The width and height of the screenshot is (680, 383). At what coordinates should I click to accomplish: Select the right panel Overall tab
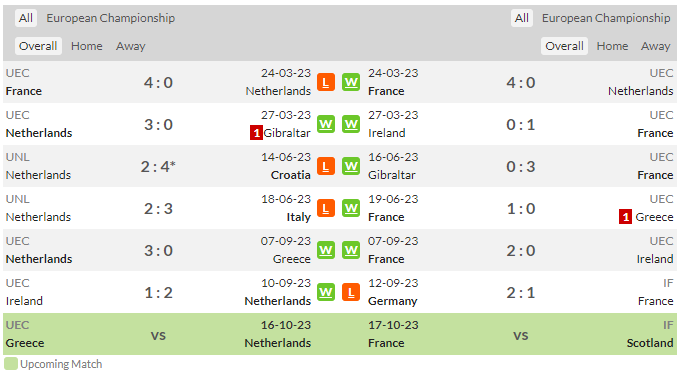point(564,46)
